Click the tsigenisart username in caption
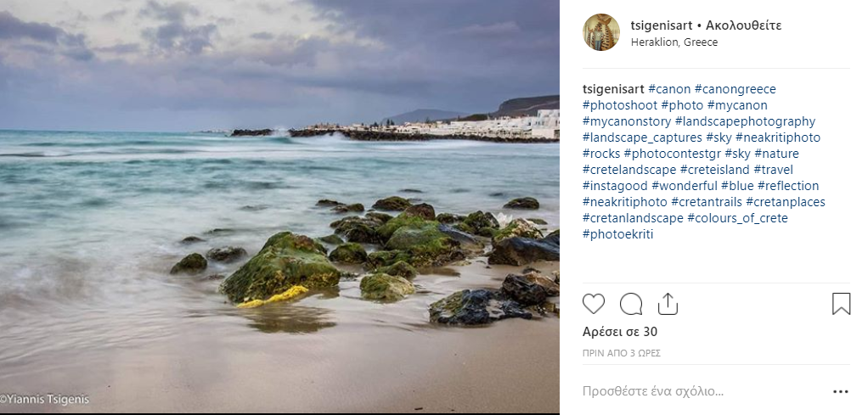This screenshot has height=415, width=868. (x=613, y=89)
